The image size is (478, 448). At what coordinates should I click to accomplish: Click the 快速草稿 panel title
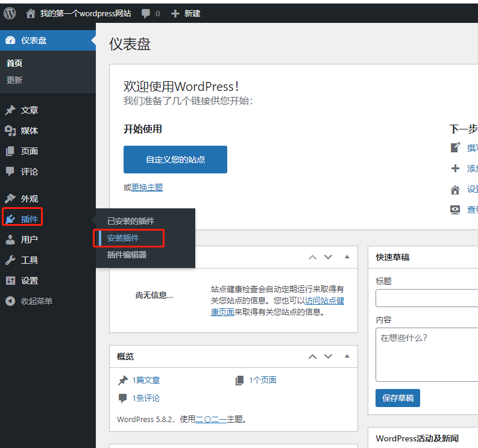[392, 257]
